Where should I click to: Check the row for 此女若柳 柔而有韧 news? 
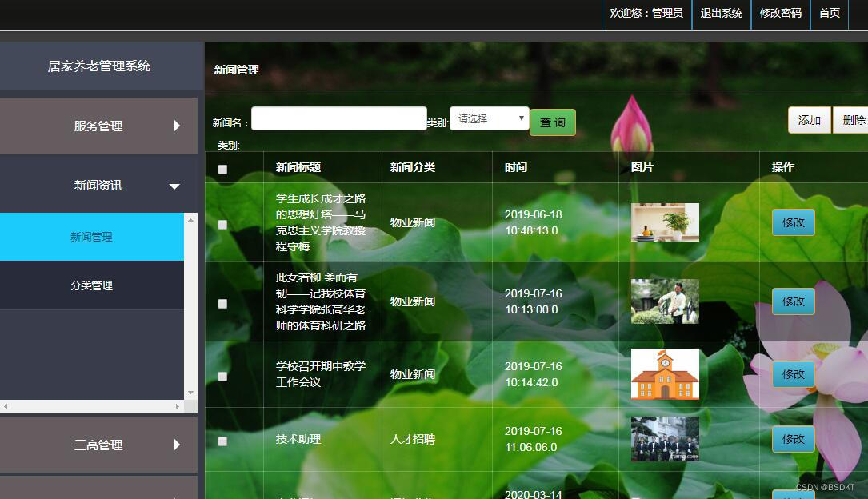pos(222,304)
